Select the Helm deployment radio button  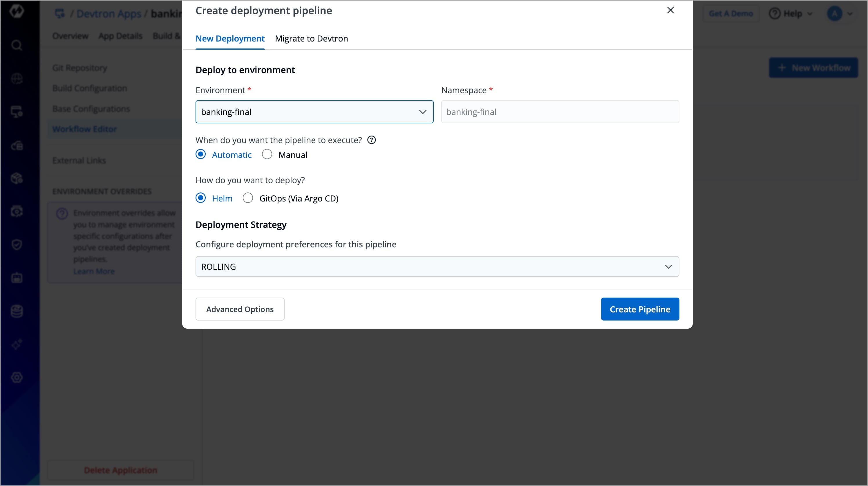pyautogui.click(x=200, y=198)
